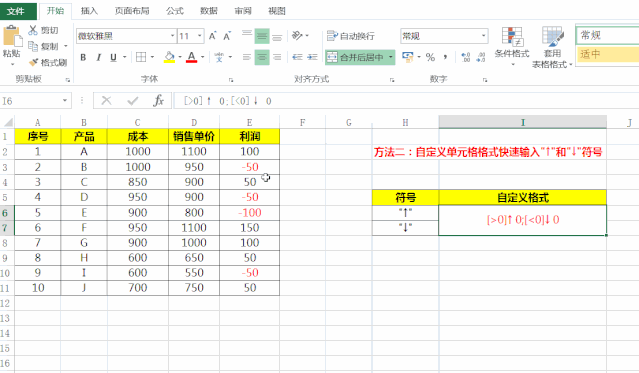Toggle bold formatting
The height and width of the screenshot is (373, 639).
point(83,57)
